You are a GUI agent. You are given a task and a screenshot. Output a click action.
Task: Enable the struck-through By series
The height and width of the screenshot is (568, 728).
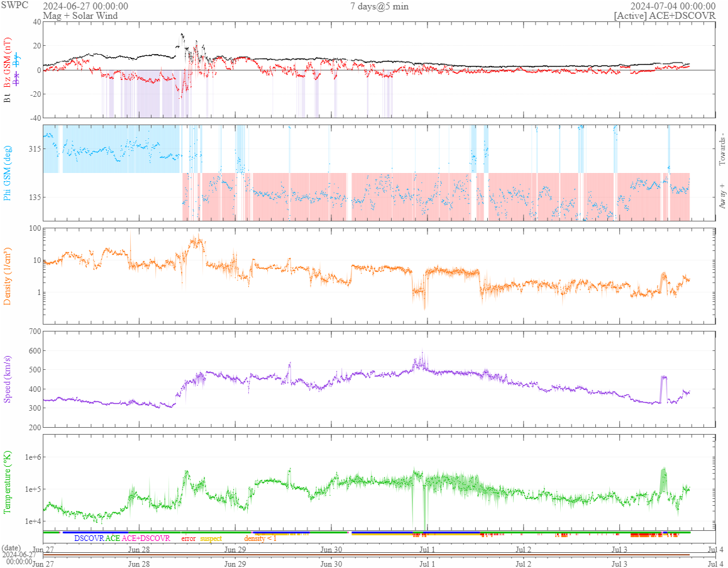pyautogui.click(x=17, y=60)
